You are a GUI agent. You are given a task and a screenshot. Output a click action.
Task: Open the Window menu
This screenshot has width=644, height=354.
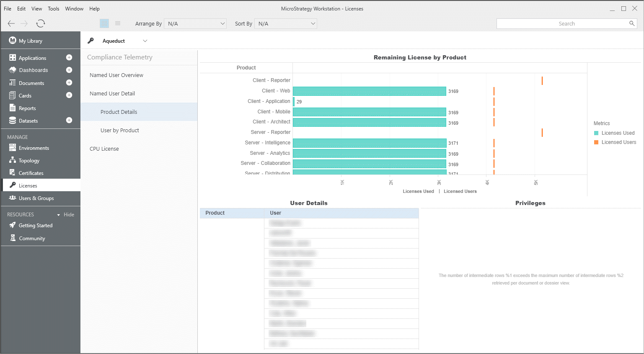click(x=74, y=9)
